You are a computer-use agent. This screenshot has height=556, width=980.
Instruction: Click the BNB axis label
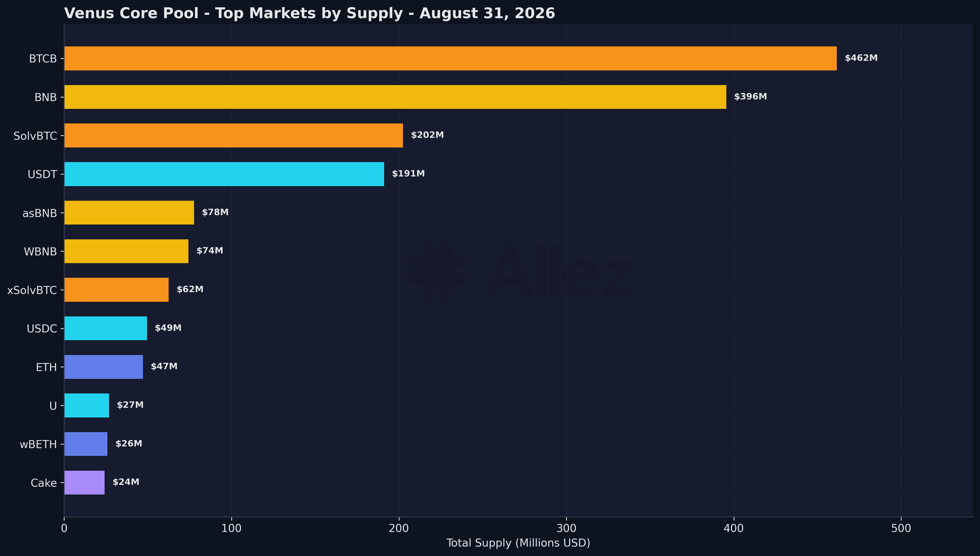pyautogui.click(x=46, y=97)
